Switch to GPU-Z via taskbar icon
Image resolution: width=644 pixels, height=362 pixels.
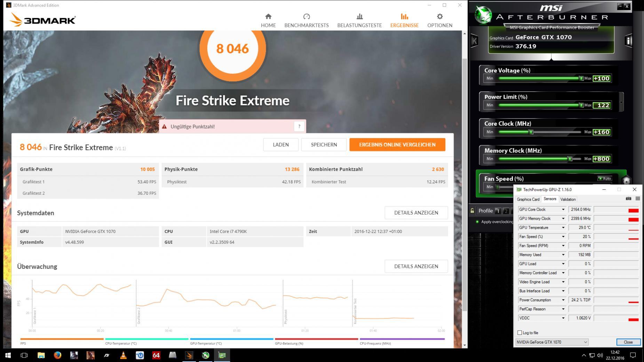222,355
